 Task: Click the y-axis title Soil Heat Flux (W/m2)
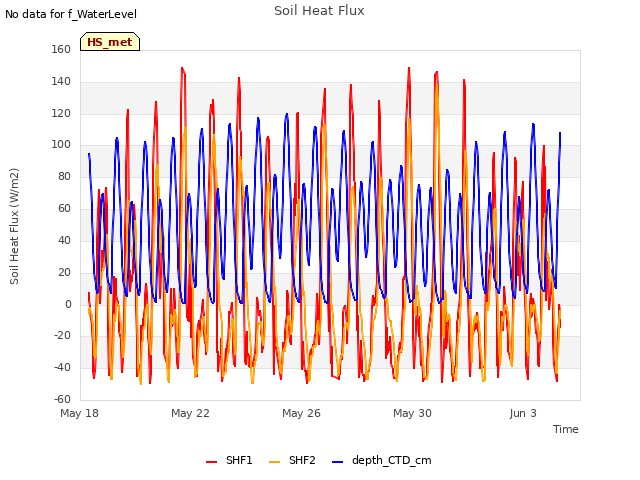14,226
